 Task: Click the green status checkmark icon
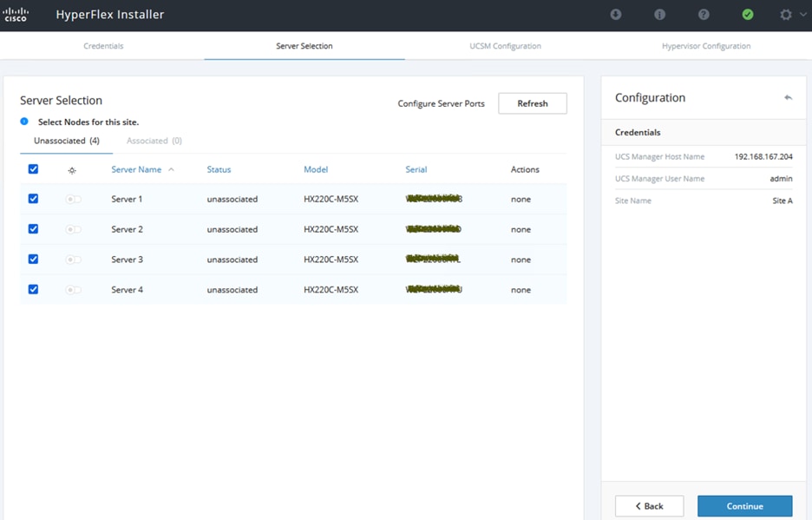click(x=748, y=15)
